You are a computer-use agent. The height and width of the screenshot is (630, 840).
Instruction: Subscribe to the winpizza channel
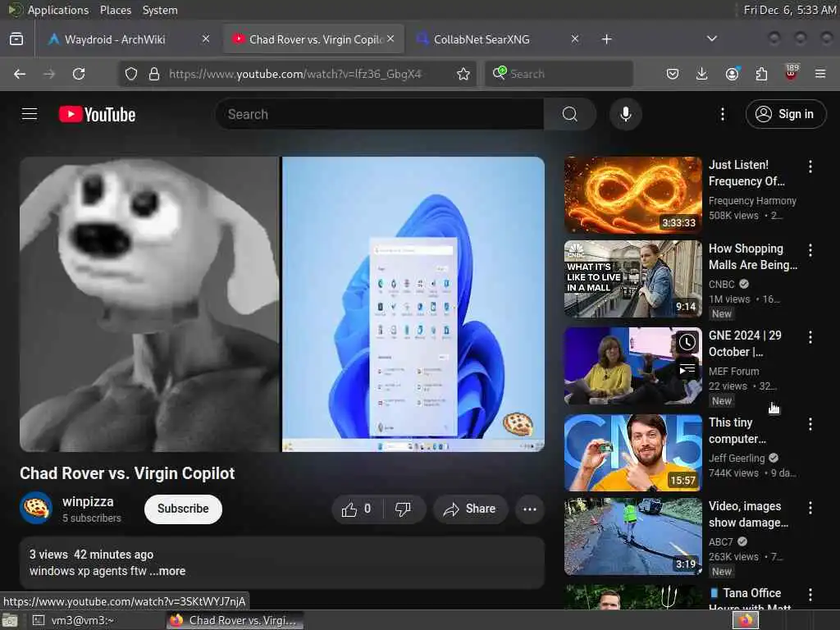(183, 509)
